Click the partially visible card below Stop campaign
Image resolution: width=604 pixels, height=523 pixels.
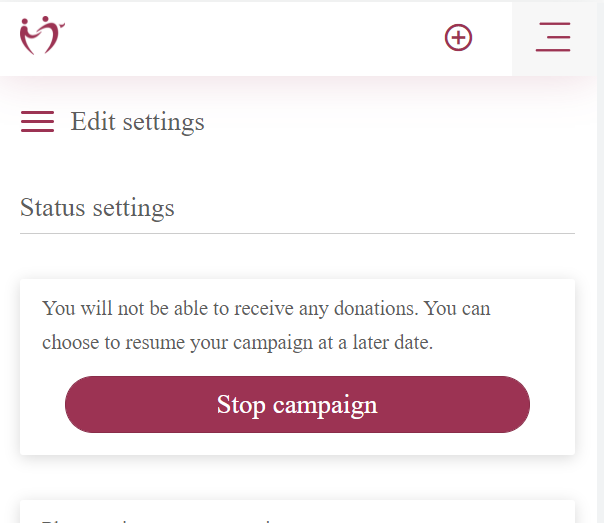(297, 511)
